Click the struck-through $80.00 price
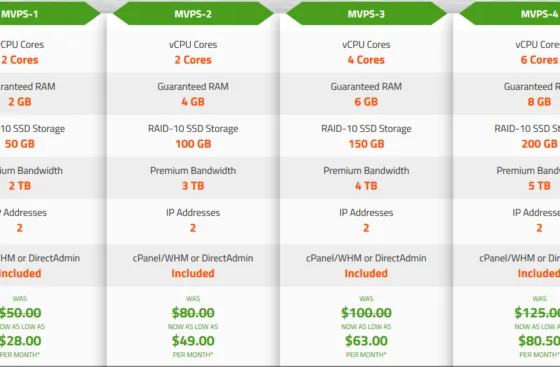Viewport: 560px width, 367px height. (193, 313)
